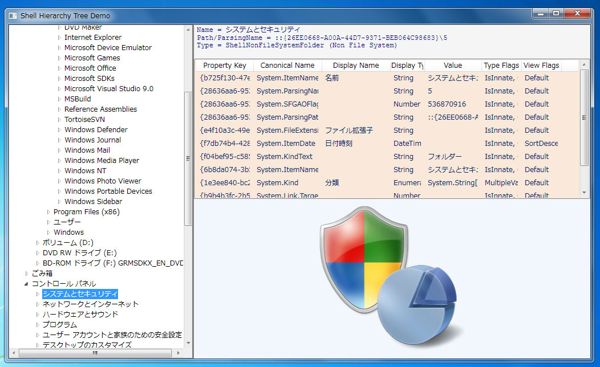600x367 pixels.
Task: Select the System.ItemDate row
Action: coord(387,144)
